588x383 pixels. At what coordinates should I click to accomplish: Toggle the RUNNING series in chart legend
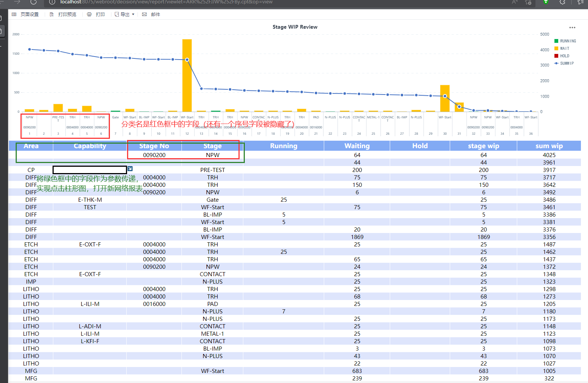coord(565,41)
